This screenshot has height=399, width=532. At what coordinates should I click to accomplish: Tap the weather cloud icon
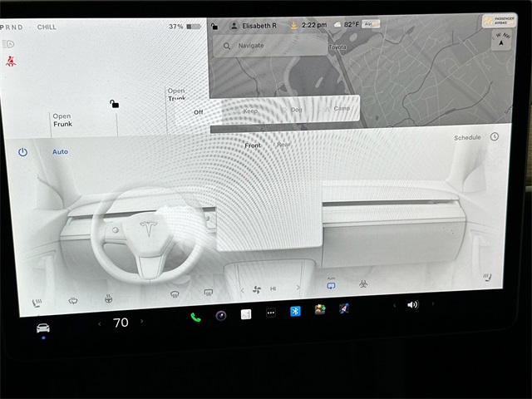337,24
